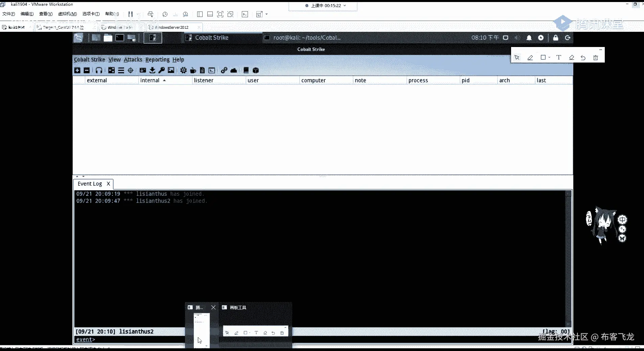Image resolution: width=644 pixels, height=351 pixels.
Task: Open the Cobalt Strike menu
Action: pos(89,60)
